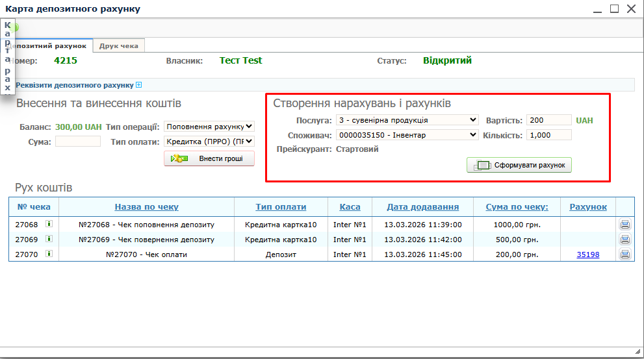Screen dimensions: 644x359
Task: Click printer icon for receipt 27069
Action: 625,240
